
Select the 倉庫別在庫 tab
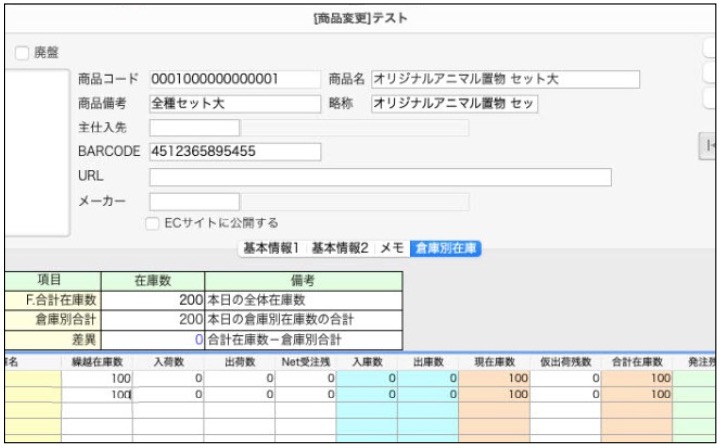pyautogui.click(x=445, y=248)
